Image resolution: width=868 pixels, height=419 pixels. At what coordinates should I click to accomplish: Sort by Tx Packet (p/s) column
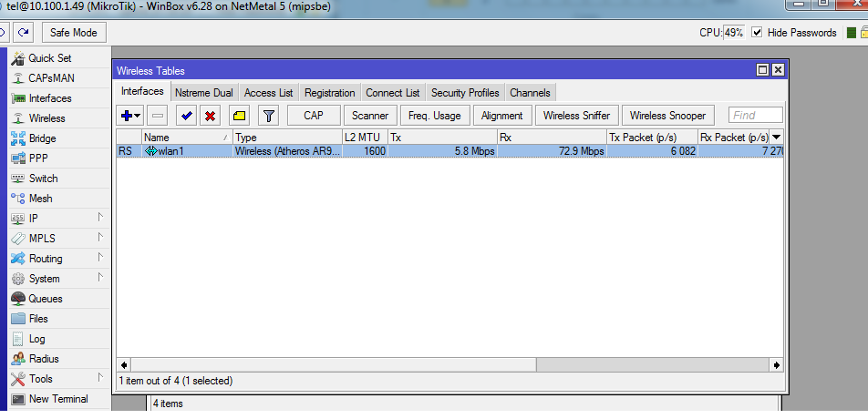652,138
